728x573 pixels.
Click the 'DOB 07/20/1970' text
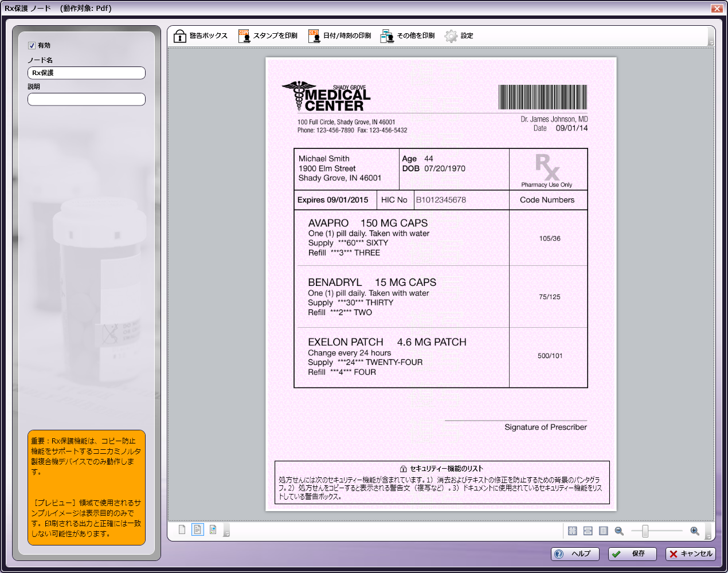pyautogui.click(x=434, y=168)
